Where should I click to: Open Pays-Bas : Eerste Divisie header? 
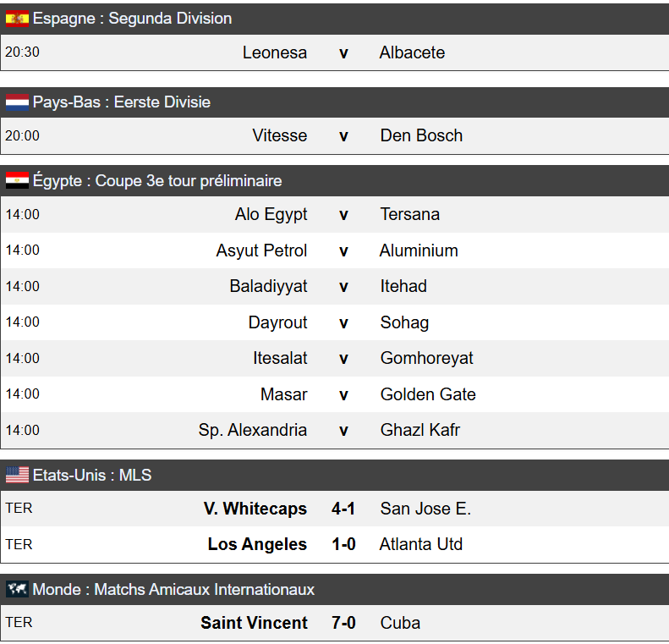click(x=122, y=102)
